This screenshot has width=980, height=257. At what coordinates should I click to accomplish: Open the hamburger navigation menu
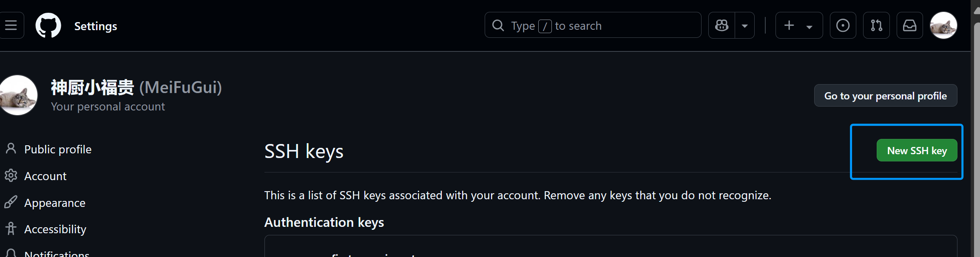tap(11, 25)
